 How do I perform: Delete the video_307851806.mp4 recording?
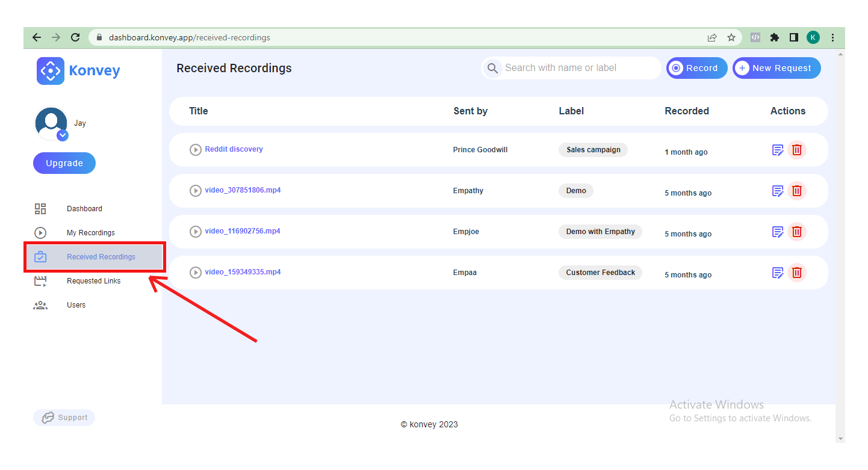click(x=796, y=191)
